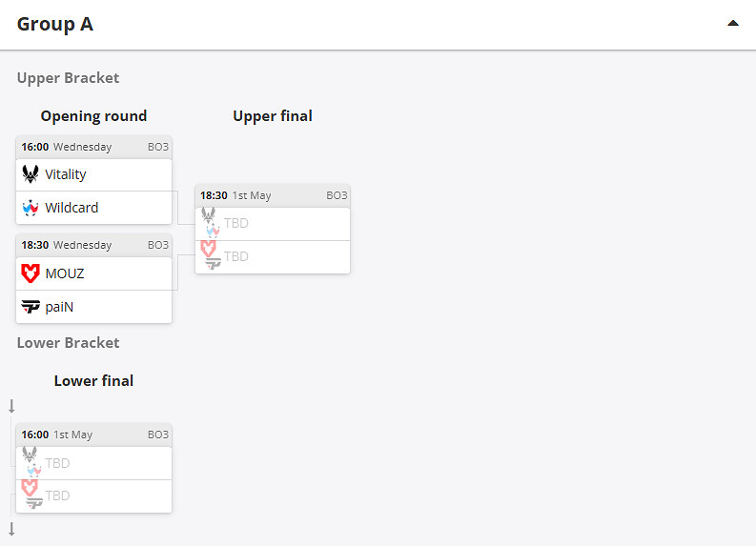Viewport: 756px width, 546px height.
Task: Click the down arrow below Lower final match
Action: (11, 529)
